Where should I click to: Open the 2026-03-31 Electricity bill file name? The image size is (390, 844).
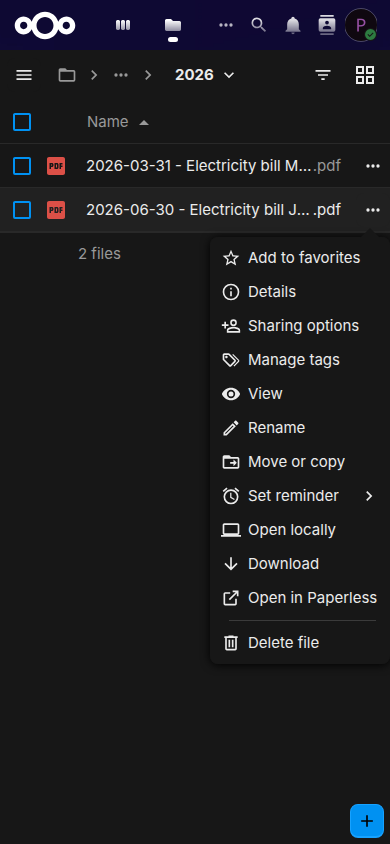pos(214,166)
